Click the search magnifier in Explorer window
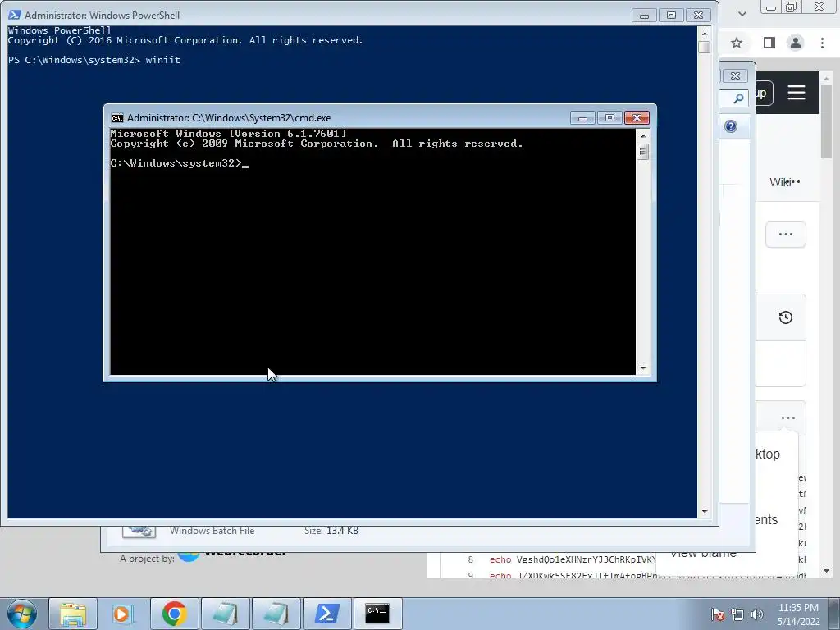 click(x=738, y=98)
